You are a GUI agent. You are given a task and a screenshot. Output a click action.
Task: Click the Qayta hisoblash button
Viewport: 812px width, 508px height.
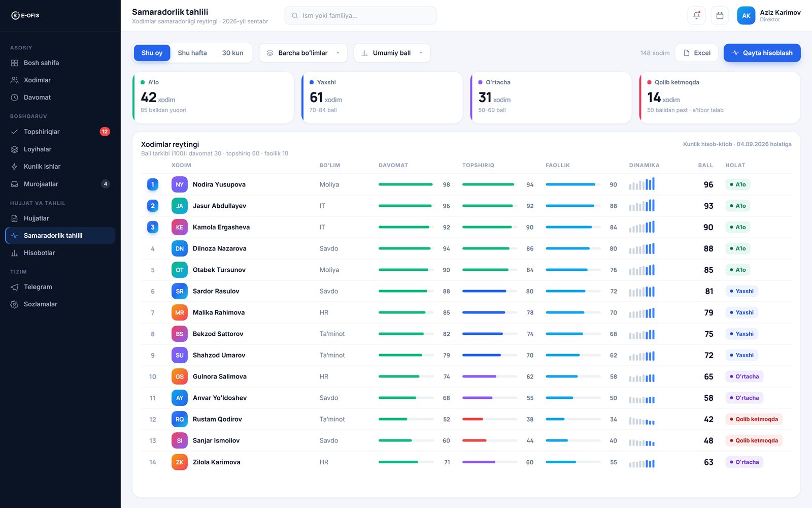click(x=762, y=53)
